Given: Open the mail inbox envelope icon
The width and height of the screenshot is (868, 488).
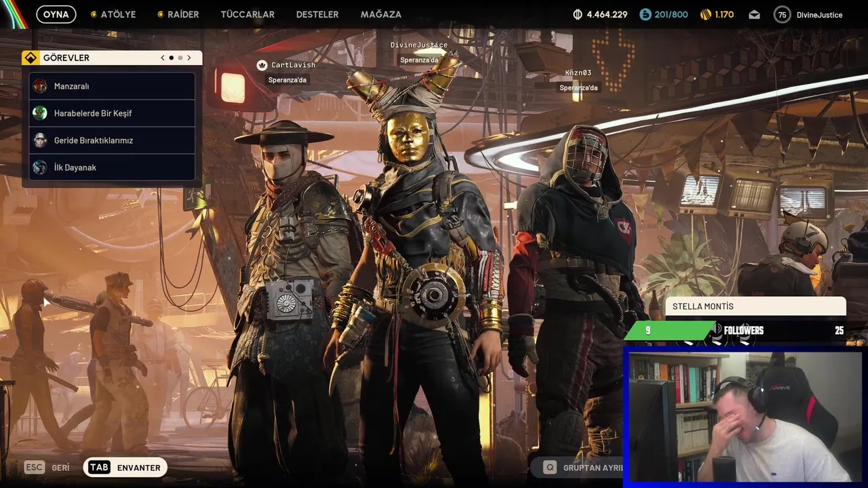Looking at the screenshot, I should point(755,14).
